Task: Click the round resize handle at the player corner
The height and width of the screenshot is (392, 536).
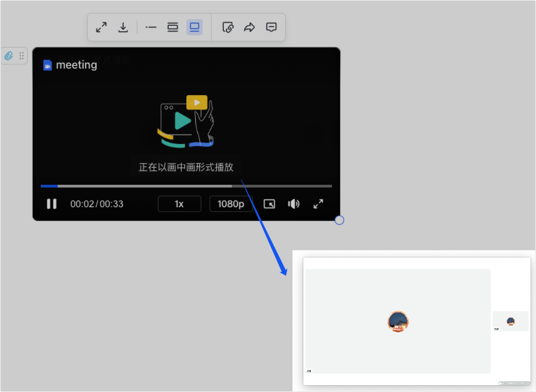Action: coord(339,220)
